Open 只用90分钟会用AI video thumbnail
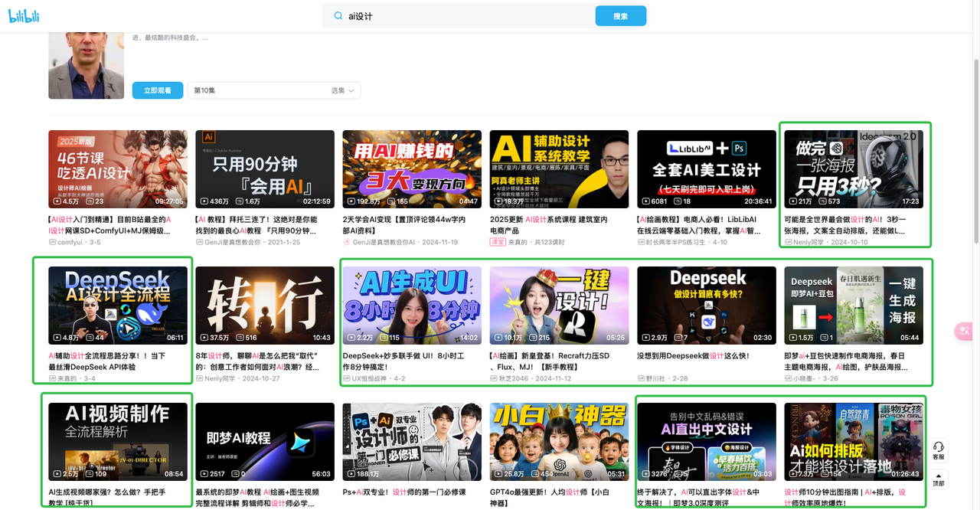 tap(265, 169)
